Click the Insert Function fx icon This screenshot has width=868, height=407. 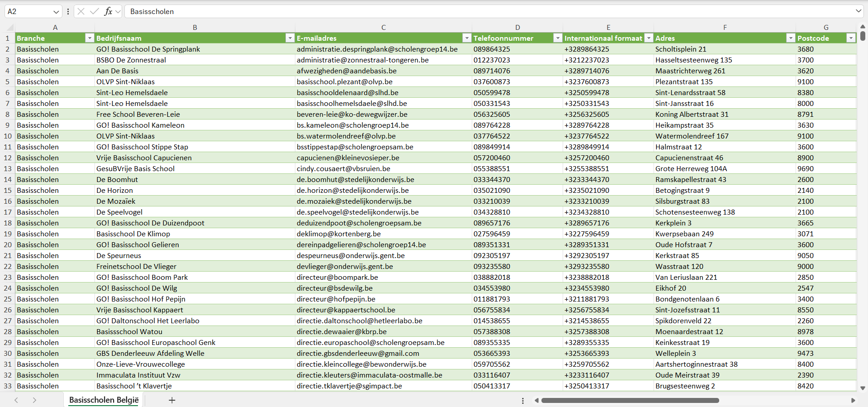click(108, 11)
